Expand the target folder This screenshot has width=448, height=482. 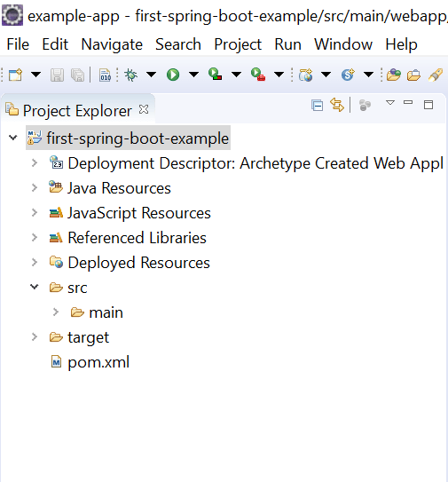coord(35,337)
